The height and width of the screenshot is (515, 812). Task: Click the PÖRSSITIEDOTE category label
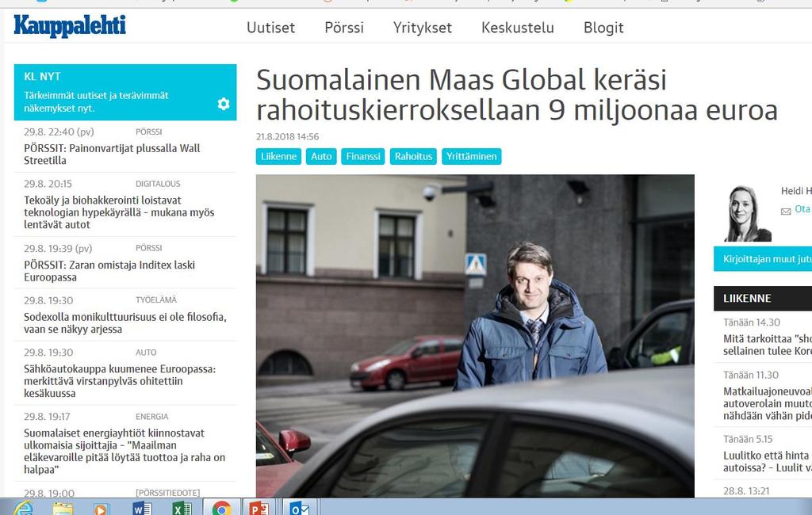(168, 493)
